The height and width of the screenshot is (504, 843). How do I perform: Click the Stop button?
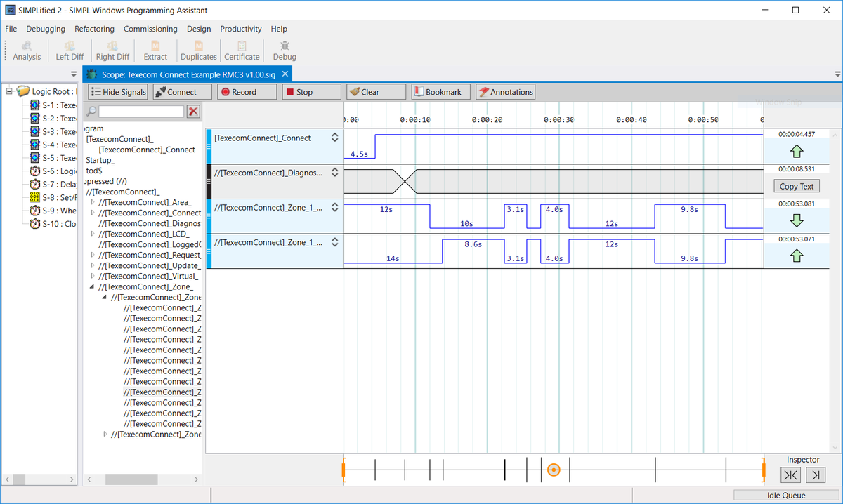(x=311, y=92)
